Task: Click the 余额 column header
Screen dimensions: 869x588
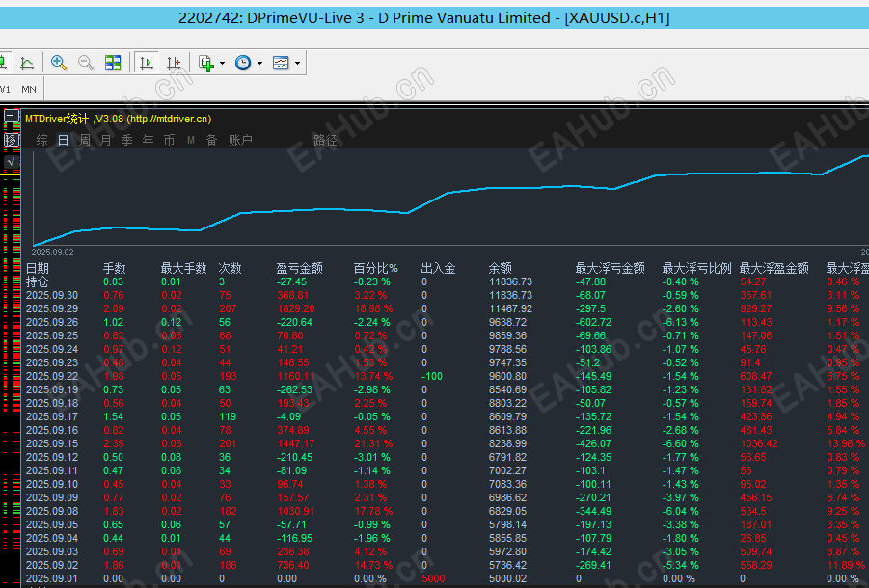Action: click(500, 269)
